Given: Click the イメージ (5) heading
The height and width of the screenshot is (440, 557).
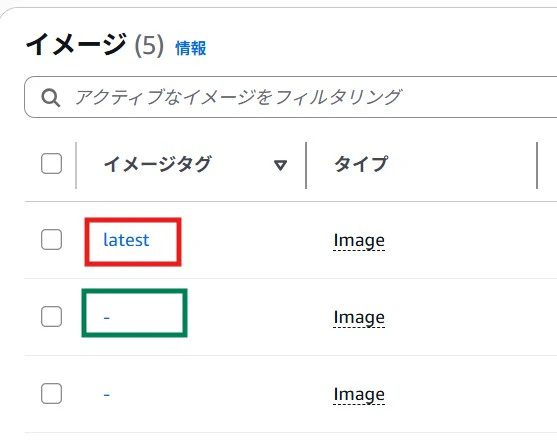Looking at the screenshot, I should coord(94,45).
